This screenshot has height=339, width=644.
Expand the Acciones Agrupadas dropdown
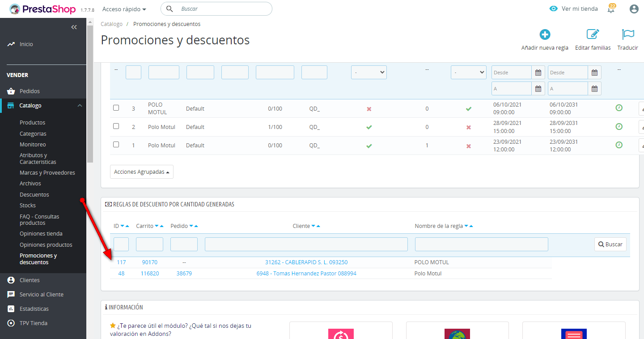(142, 172)
